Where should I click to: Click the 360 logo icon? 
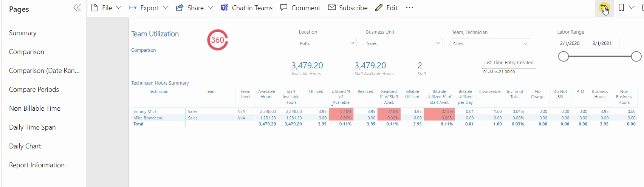click(217, 40)
